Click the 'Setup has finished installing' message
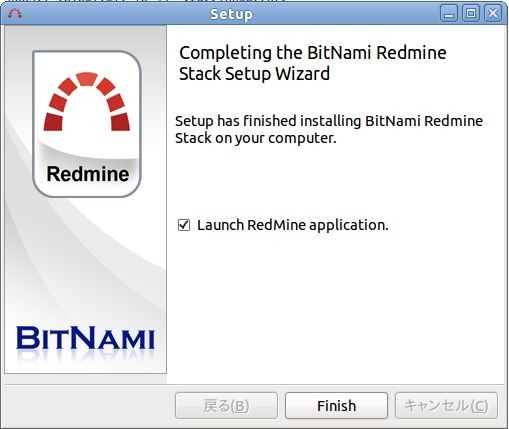This screenshot has height=429, width=509. 329,129
